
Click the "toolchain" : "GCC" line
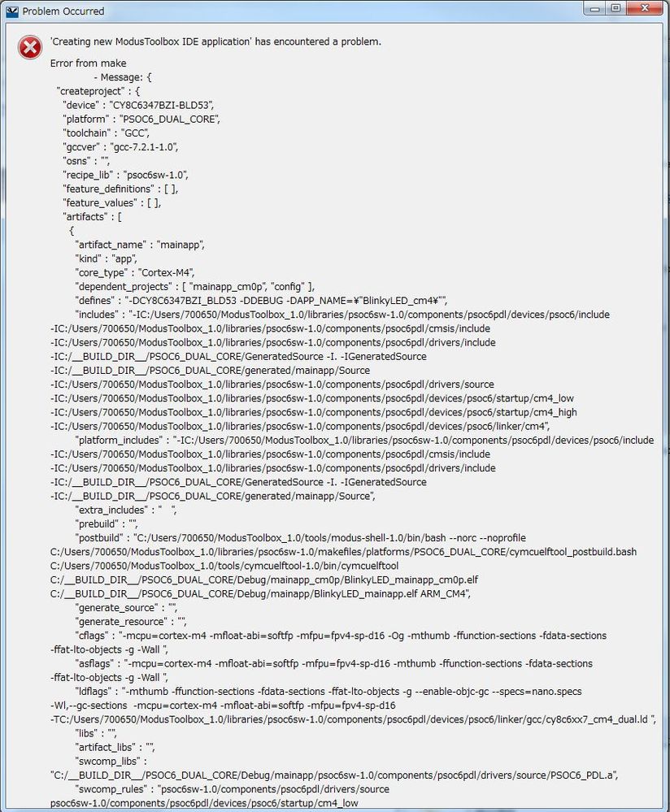[x=107, y=133]
